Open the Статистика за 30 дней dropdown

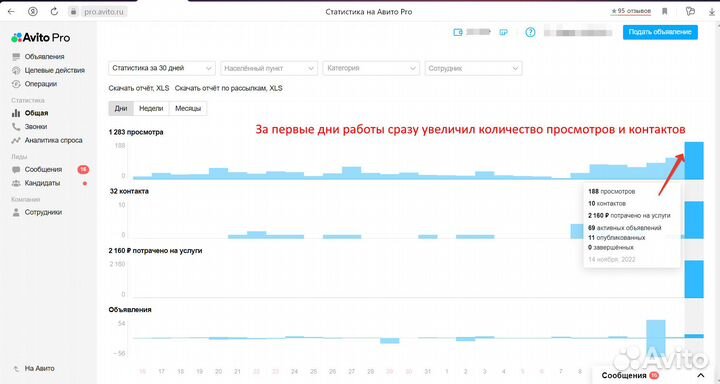click(x=162, y=68)
